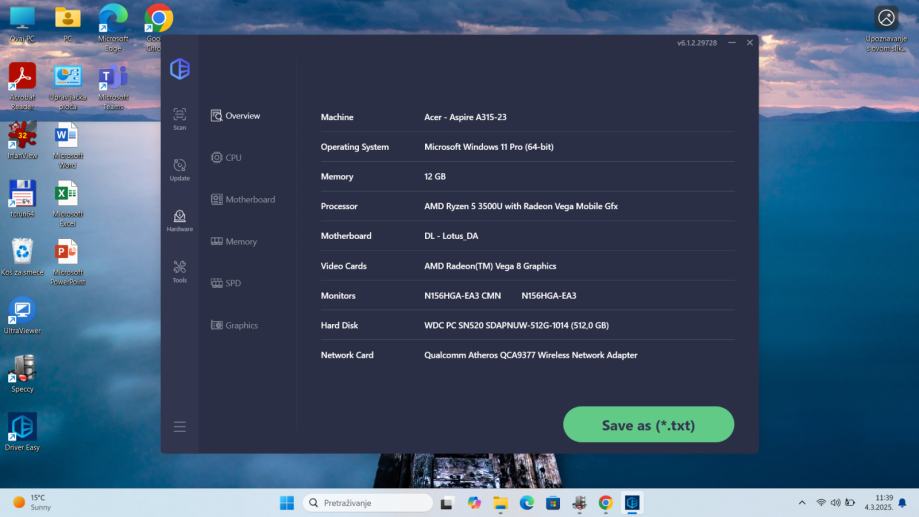Select the WDC PC SN520 hard disk text
Screen dimensions: 919x517
point(516,325)
